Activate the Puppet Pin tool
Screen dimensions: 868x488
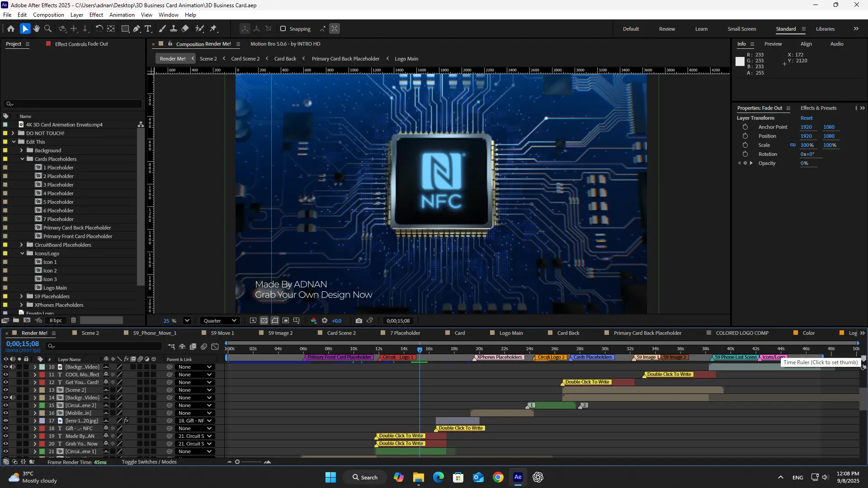213,28
